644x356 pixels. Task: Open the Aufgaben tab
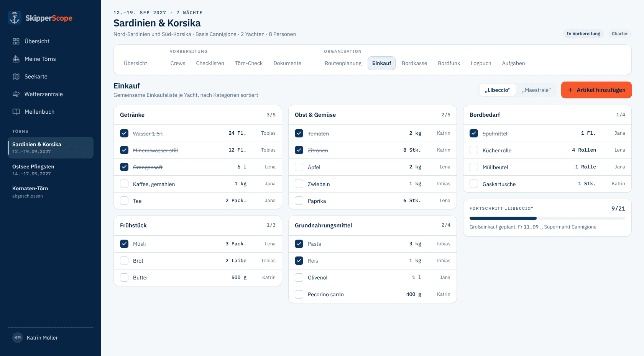(513, 63)
